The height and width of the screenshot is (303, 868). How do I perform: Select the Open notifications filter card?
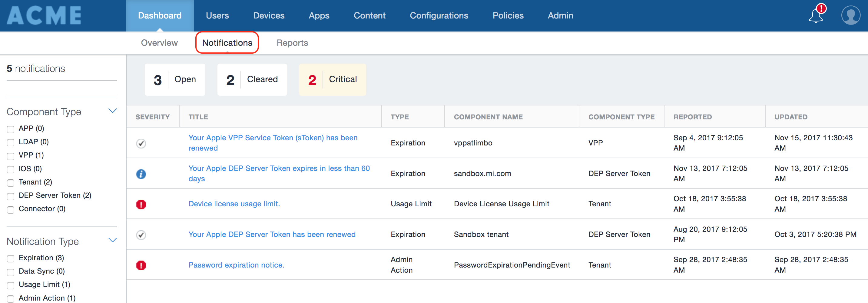point(175,80)
